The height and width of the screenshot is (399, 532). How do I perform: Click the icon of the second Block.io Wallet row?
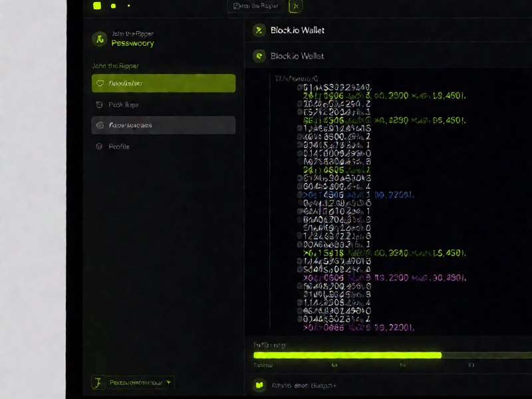tap(259, 56)
